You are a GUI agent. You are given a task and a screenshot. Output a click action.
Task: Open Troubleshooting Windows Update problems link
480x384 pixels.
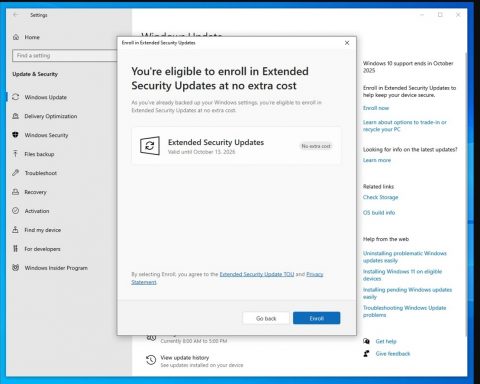tap(404, 311)
